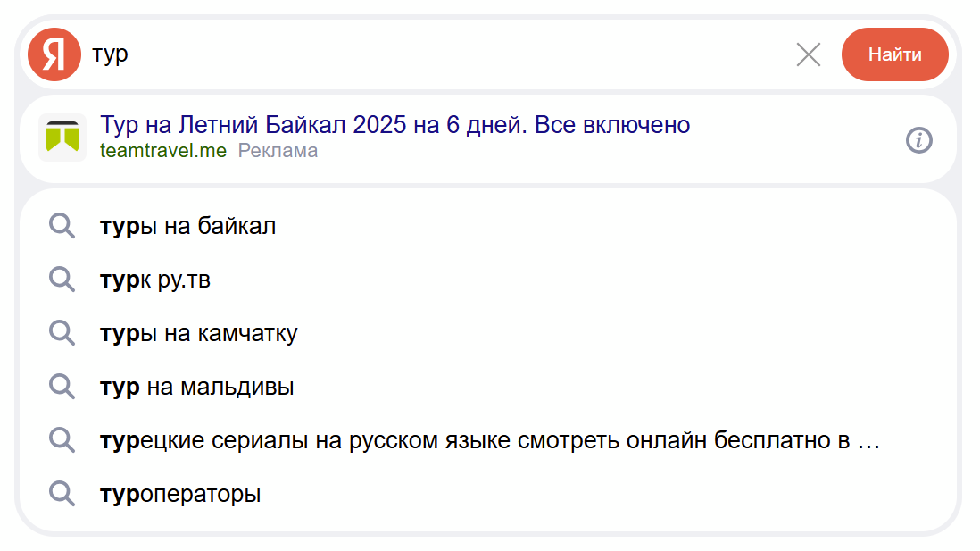Click magnifier icon beside 'туроператоры'

[x=62, y=494]
